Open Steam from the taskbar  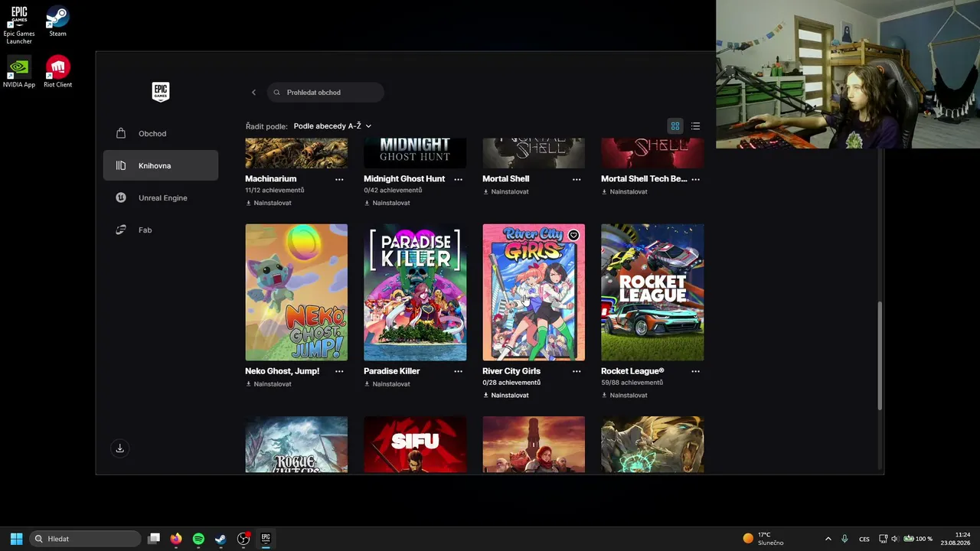pyautogui.click(x=220, y=539)
